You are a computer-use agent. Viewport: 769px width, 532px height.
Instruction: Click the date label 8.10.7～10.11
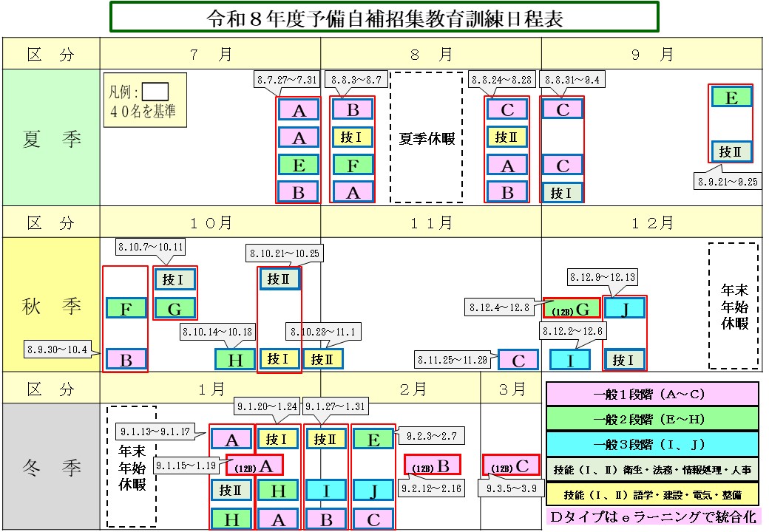(151, 246)
